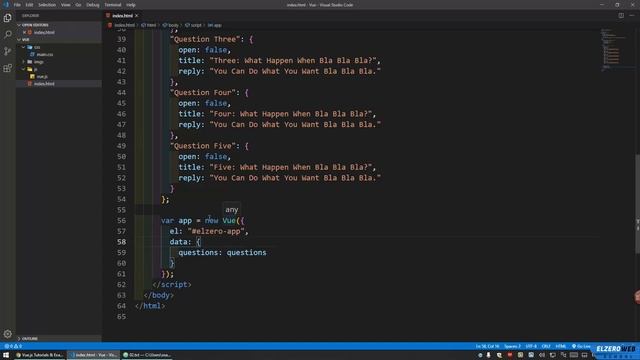
Task: Click on "questions: questions" code line
Action: click(x=222, y=252)
